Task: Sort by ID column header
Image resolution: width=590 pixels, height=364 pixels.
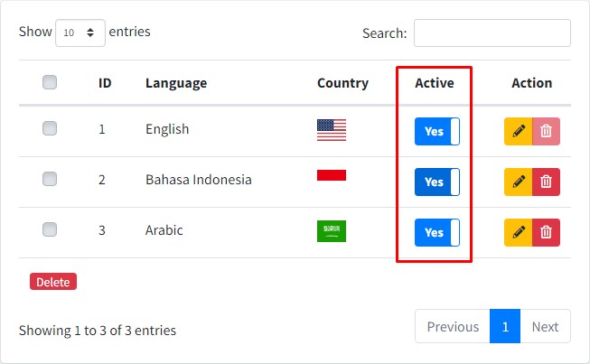Action: coord(105,83)
